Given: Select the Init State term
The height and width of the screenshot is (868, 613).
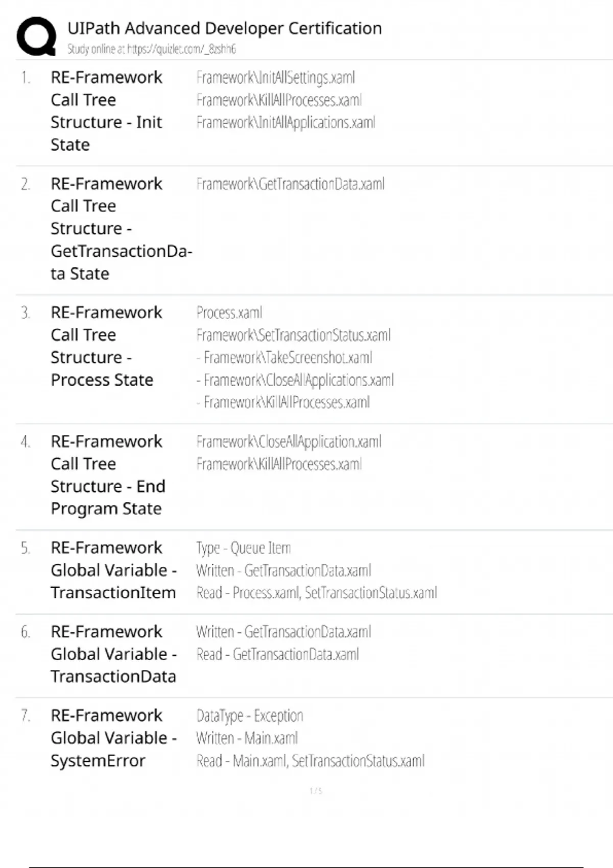Looking at the screenshot, I should (x=106, y=111).
